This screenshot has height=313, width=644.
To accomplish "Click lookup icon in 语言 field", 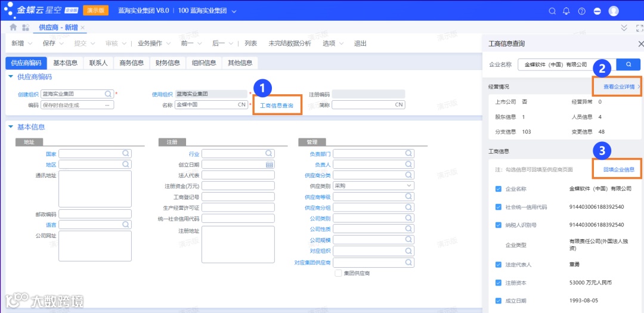I will coord(126,225).
